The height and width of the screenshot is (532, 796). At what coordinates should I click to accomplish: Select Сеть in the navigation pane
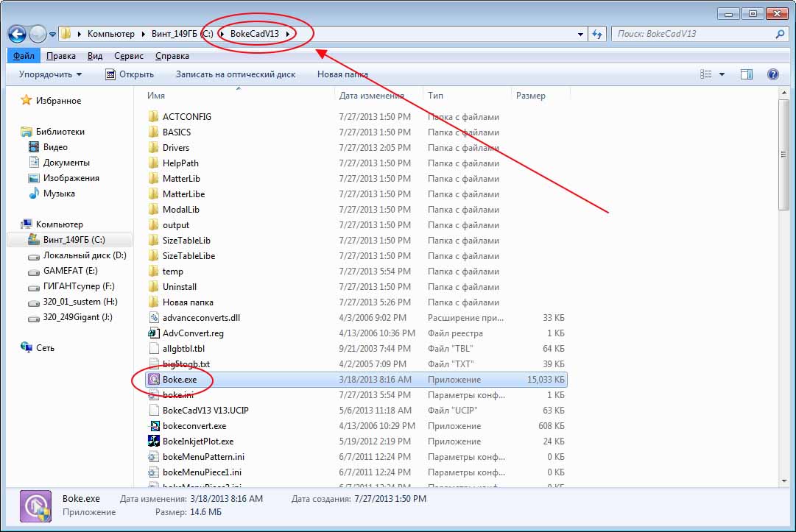[45, 348]
